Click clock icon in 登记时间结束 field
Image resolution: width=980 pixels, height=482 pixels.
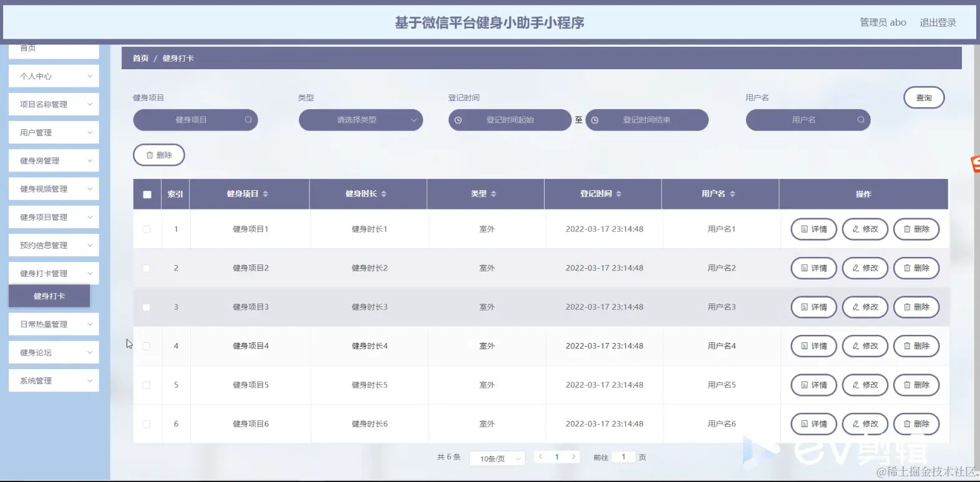tap(594, 120)
